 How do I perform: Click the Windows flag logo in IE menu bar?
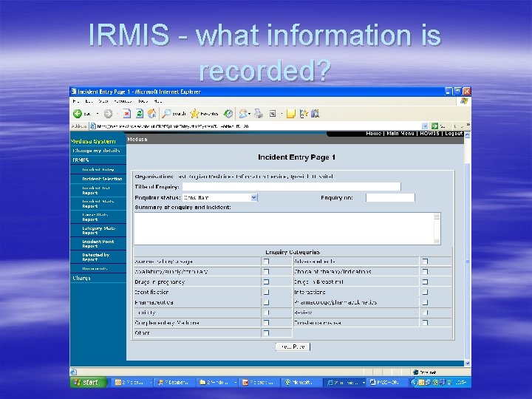(x=464, y=101)
